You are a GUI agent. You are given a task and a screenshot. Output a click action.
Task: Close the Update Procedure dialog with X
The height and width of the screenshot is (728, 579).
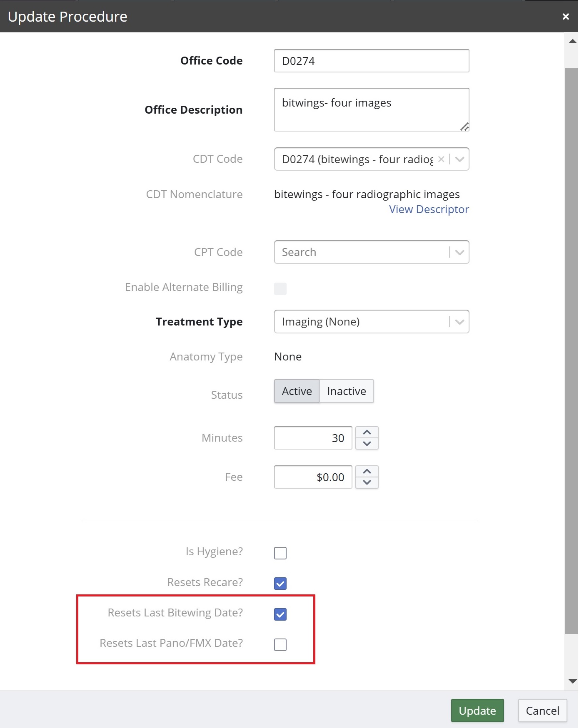pyautogui.click(x=565, y=17)
